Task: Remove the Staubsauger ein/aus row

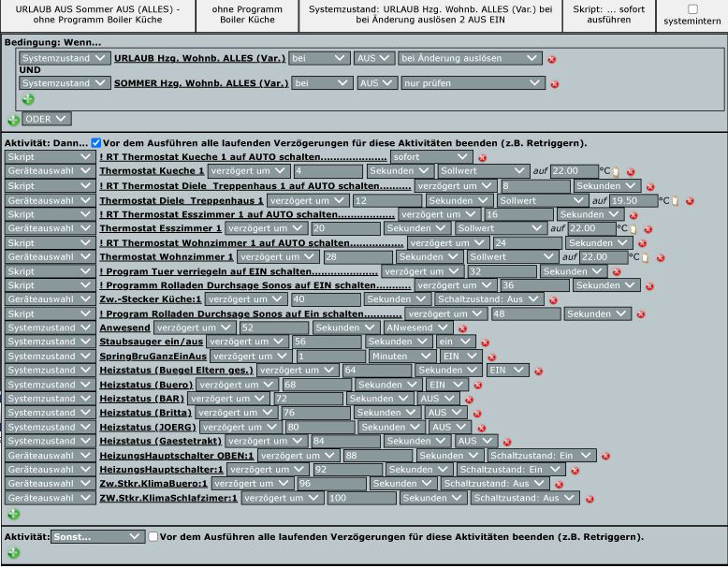Action: pyautogui.click(x=486, y=342)
